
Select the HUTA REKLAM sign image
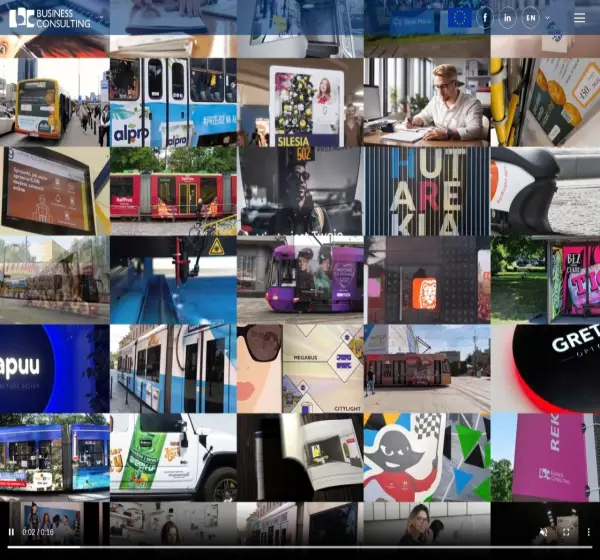(427, 191)
